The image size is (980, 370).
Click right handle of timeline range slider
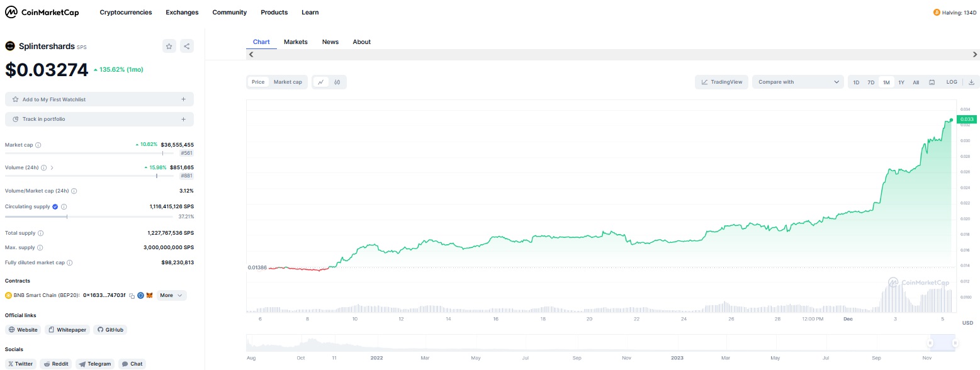click(955, 343)
